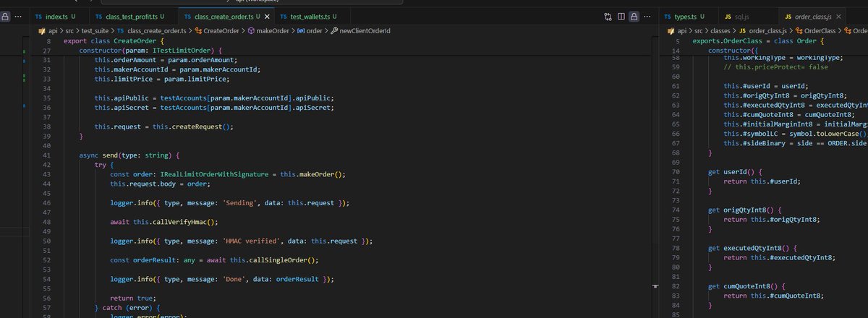The image size is (868, 318).
Task: Click 'get origQtyInt8() {' in right editor
Action: coord(746,210)
